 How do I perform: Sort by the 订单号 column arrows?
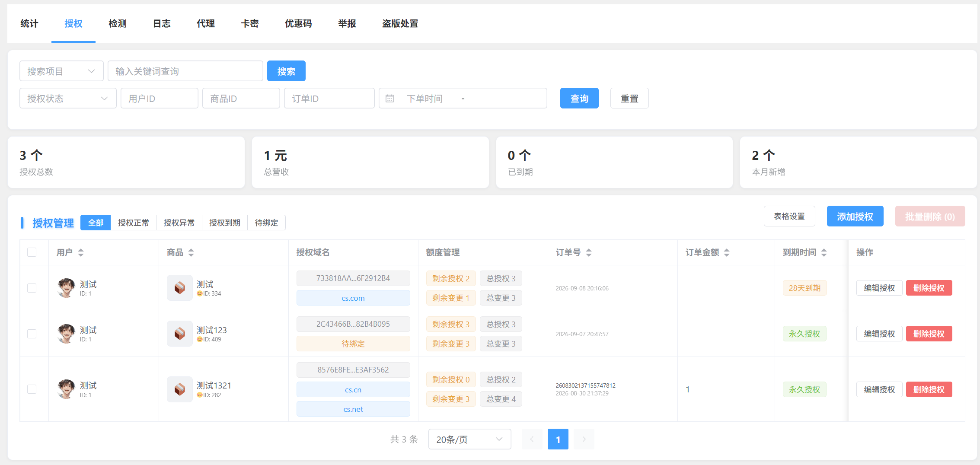click(x=589, y=252)
